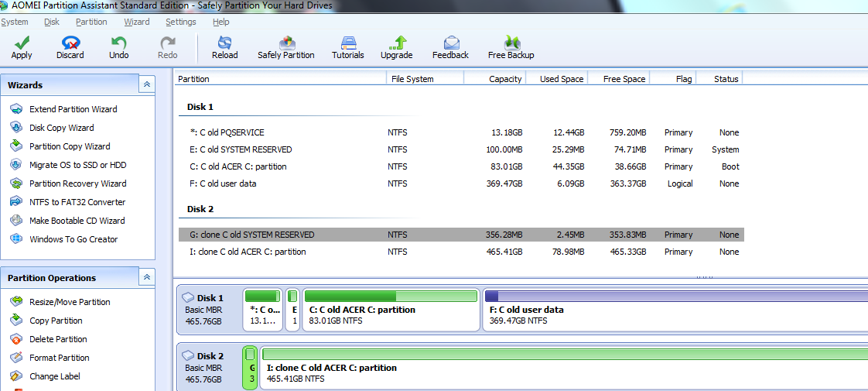Launch Extend Partition Wizard icon
This screenshot has width=868, height=391.
(x=17, y=109)
